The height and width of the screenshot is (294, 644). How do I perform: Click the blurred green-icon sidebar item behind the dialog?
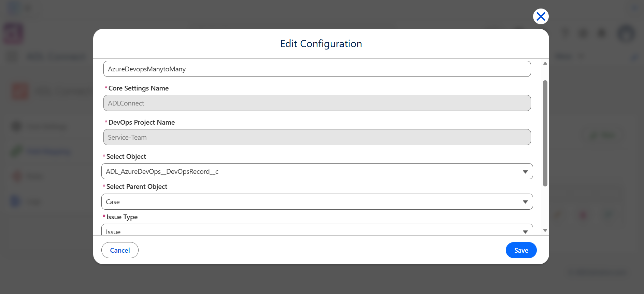tap(41, 151)
